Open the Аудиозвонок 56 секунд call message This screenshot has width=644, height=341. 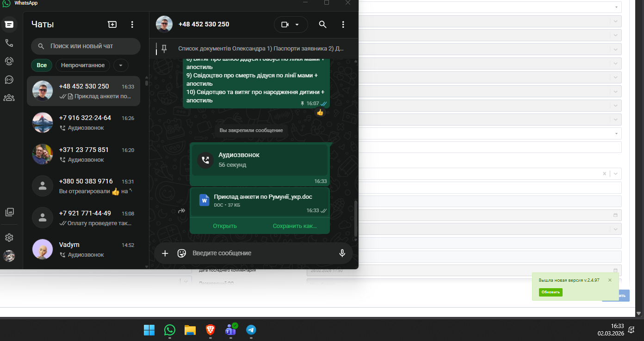260,159
